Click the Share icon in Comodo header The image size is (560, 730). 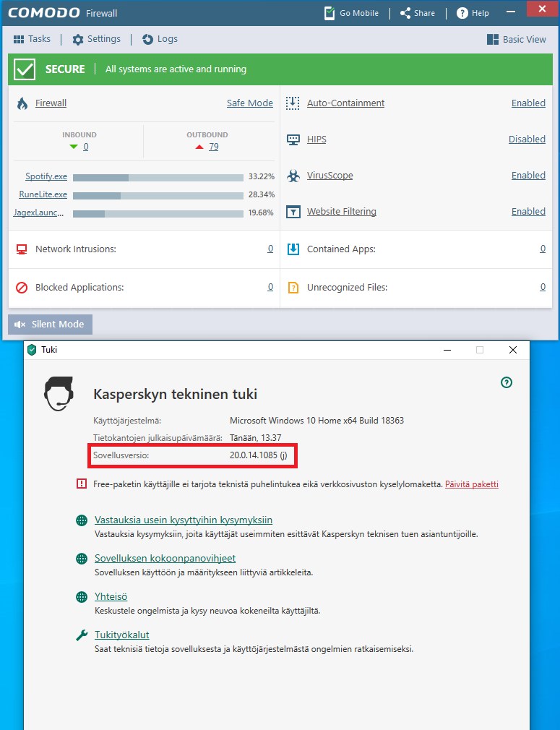(x=405, y=13)
